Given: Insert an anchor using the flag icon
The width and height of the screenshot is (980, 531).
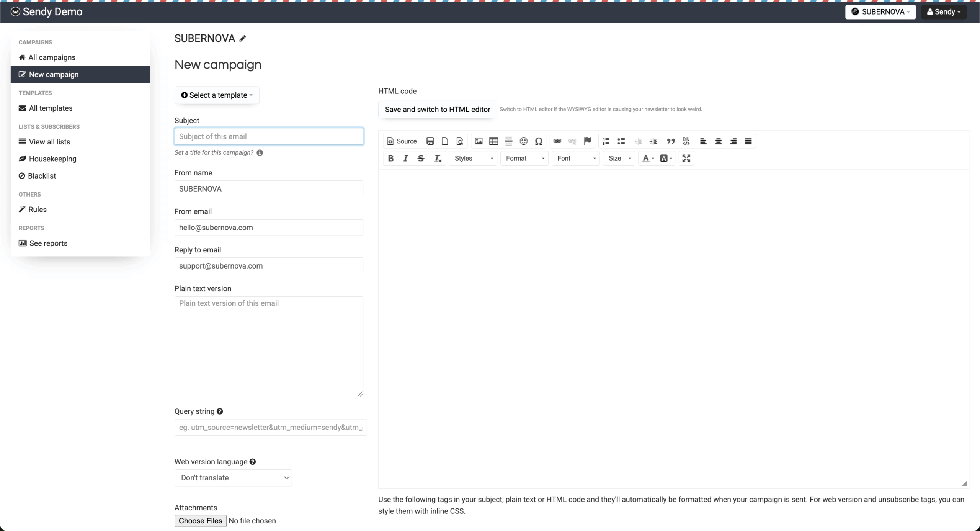Looking at the screenshot, I should point(587,141).
